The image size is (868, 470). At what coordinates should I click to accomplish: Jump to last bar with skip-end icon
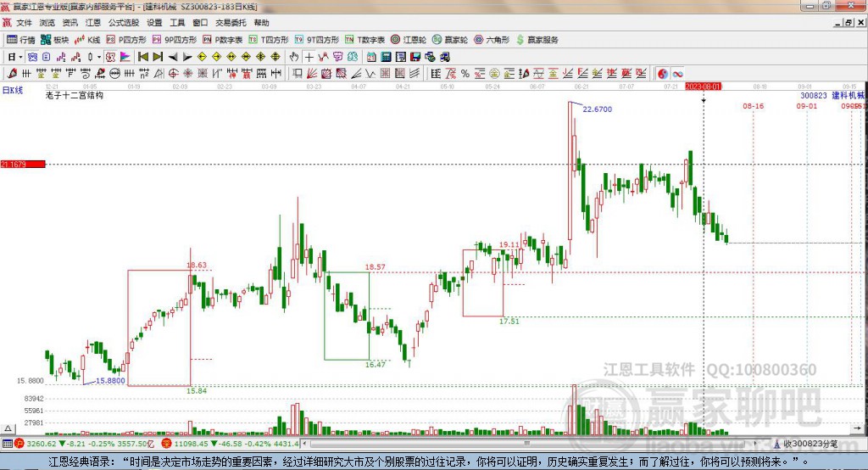point(158,57)
